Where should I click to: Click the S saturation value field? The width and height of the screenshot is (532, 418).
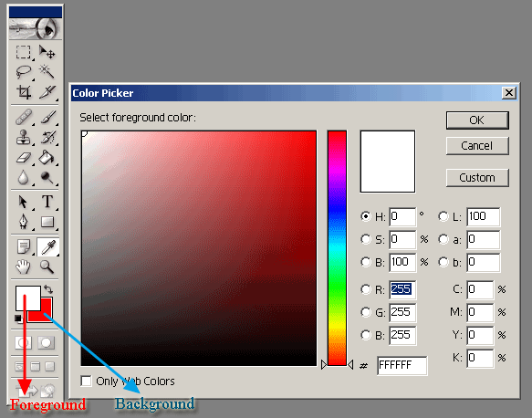[x=402, y=239]
